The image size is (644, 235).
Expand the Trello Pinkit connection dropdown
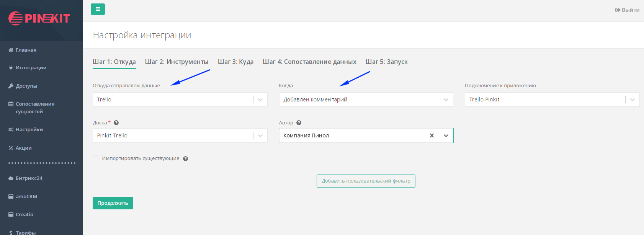click(x=632, y=100)
